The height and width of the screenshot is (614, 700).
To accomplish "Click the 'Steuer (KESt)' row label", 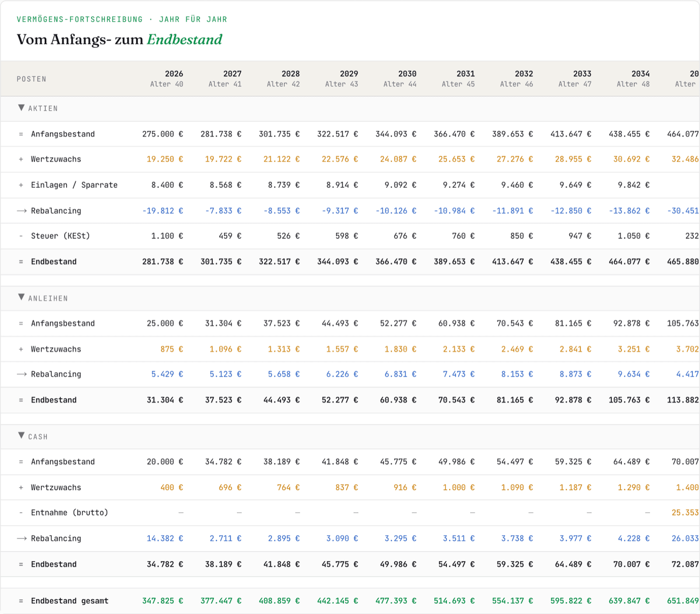I will 60,236.
